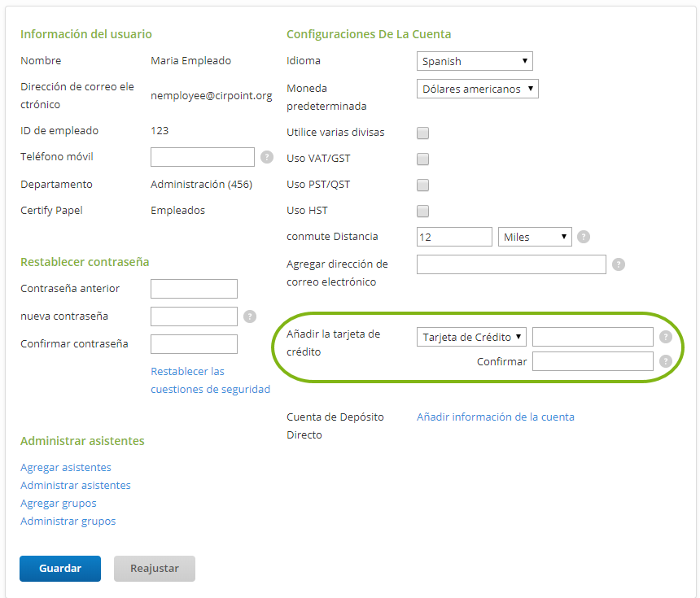The height and width of the screenshot is (598, 700).
Task: Click help icon next to credit card number field
Action: click(x=666, y=337)
